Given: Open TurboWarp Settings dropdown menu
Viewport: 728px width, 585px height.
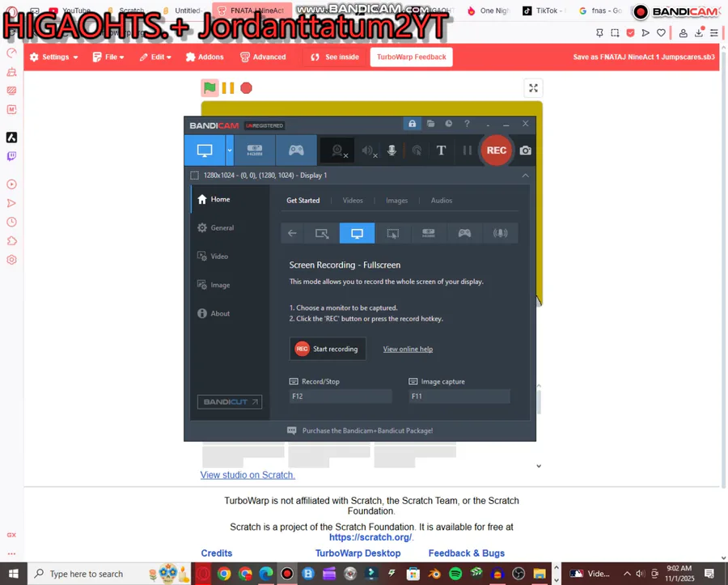Looking at the screenshot, I should point(54,57).
